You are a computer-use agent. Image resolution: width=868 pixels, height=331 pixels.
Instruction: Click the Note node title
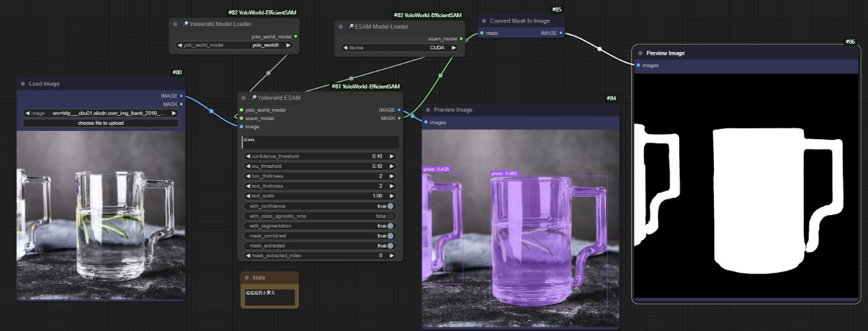point(259,278)
